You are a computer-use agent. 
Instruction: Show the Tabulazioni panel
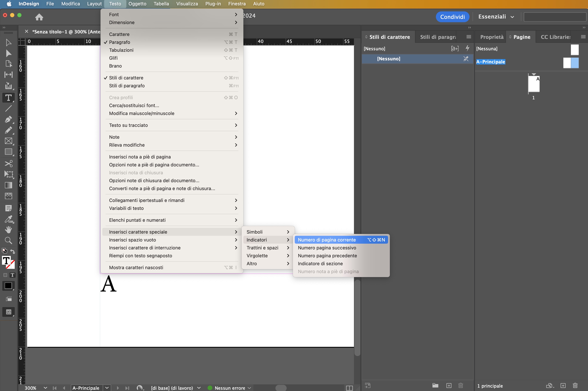click(172, 50)
